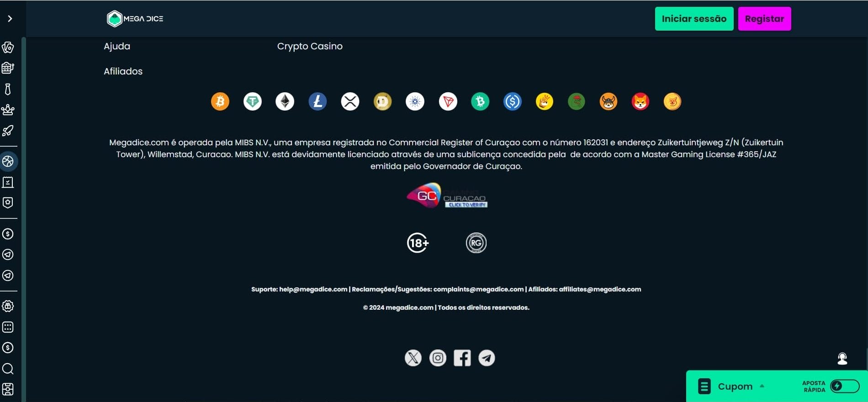Open the Afiliados footer link
868x402 pixels.
click(x=123, y=71)
